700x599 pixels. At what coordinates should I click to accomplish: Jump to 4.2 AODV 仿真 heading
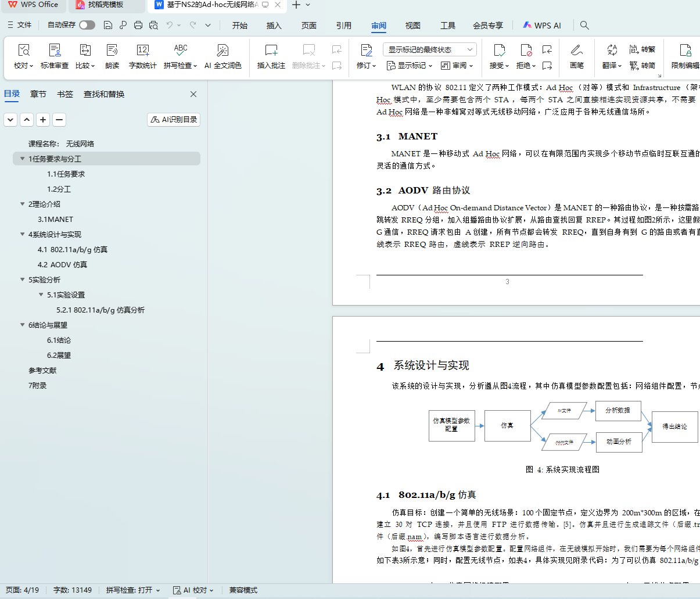point(62,264)
